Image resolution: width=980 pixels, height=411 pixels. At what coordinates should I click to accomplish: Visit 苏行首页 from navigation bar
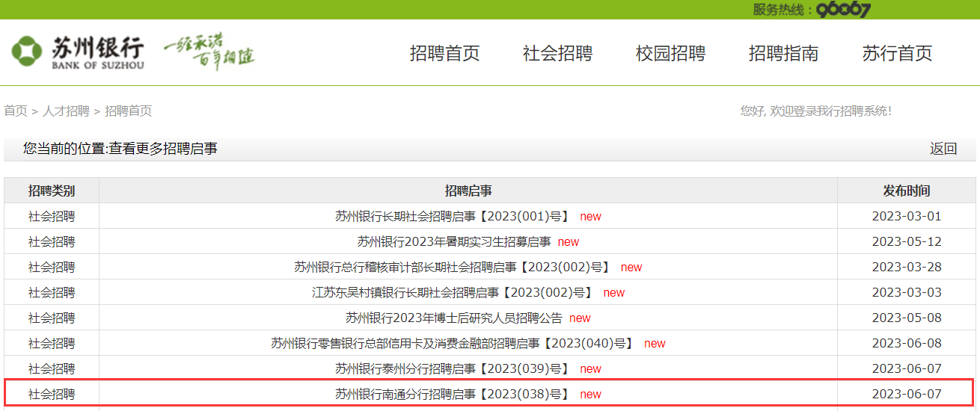897,53
